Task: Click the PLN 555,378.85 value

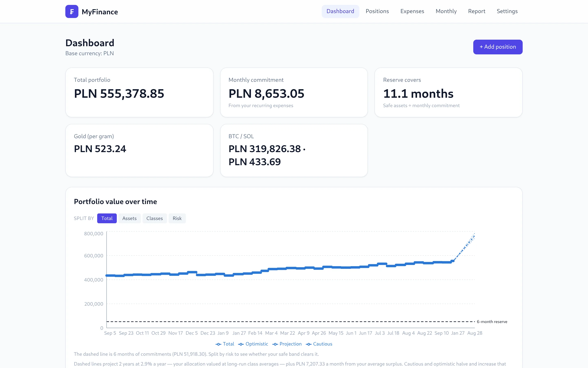Action: pyautogui.click(x=119, y=94)
